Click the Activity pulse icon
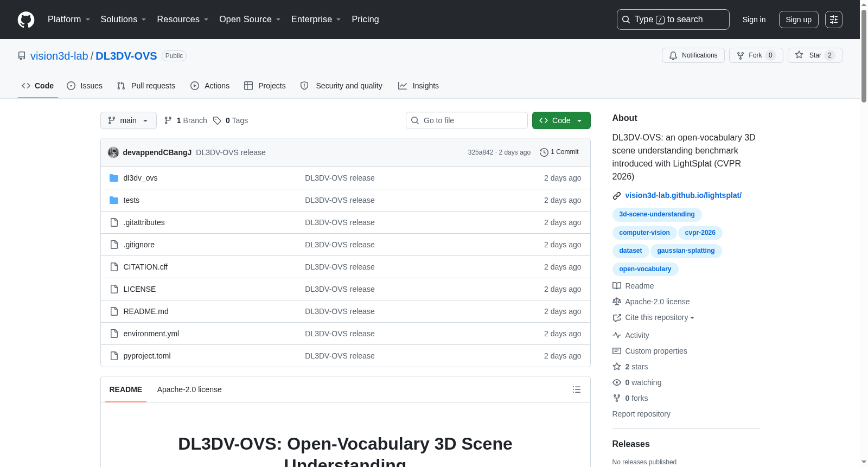Screen dimensions: 868x467 pos(617,335)
